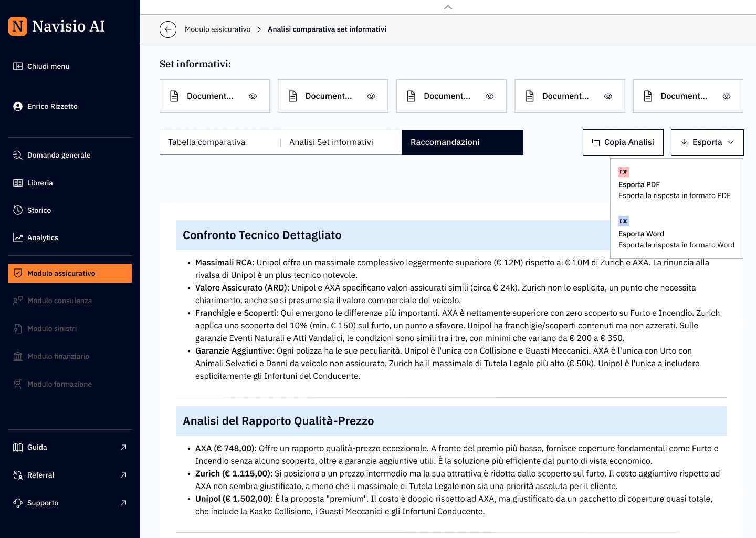Collapse the Esporta dropdown button
Screen dimensions: 756x538
pos(707,142)
